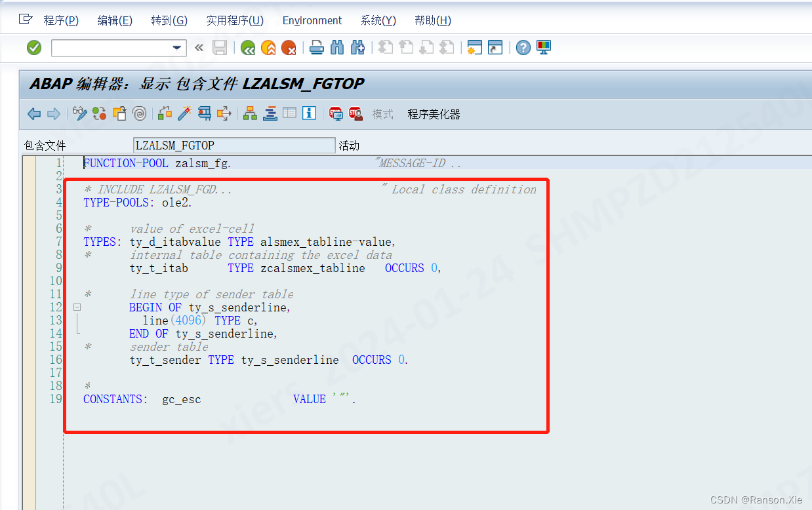The image size is (812, 510).
Task: Open Find using the binoculars icon
Action: pyautogui.click(x=337, y=47)
